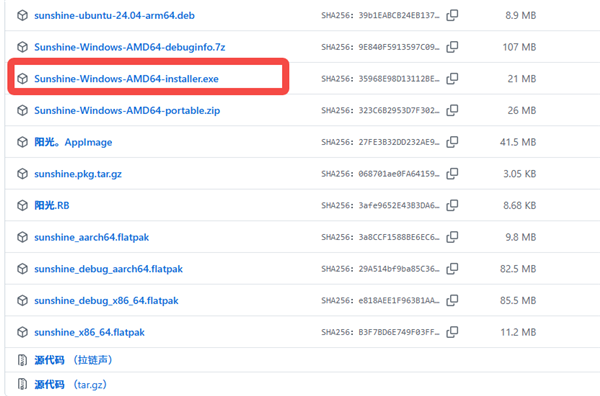Image resolution: width=600 pixels, height=396 pixels.
Task: Download source code tar.gz archive
Action: 70,384
